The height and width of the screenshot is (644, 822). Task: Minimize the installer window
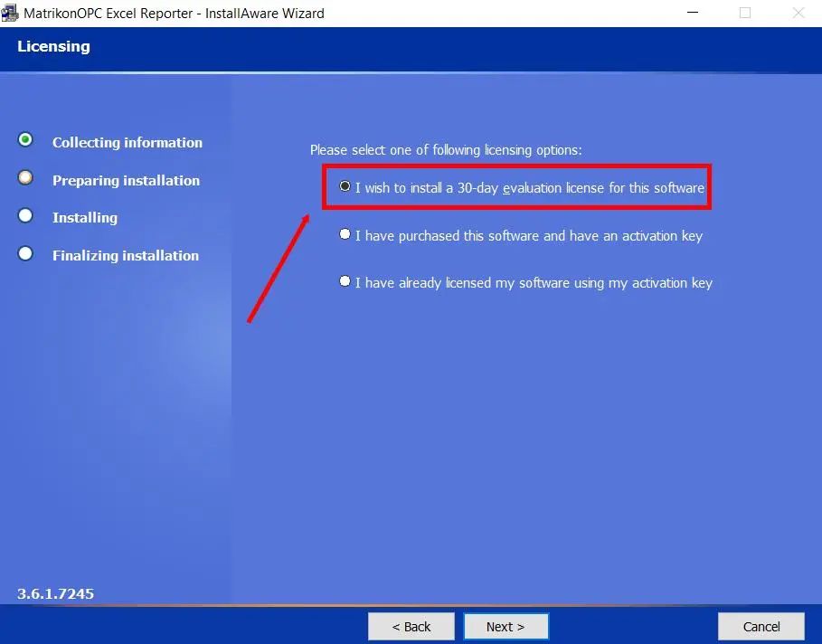click(693, 13)
